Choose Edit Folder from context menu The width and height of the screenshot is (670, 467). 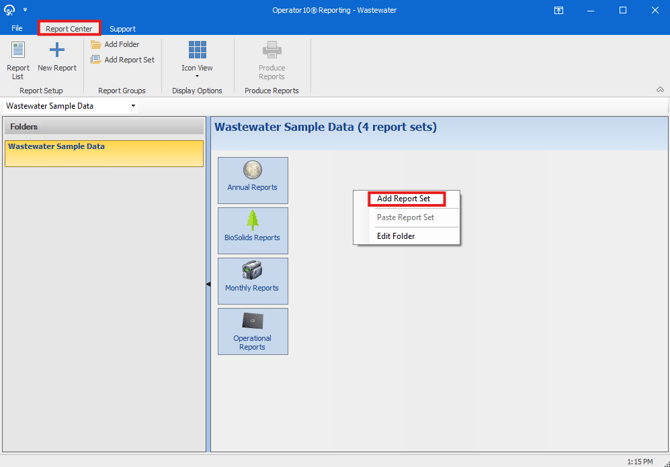[396, 236]
